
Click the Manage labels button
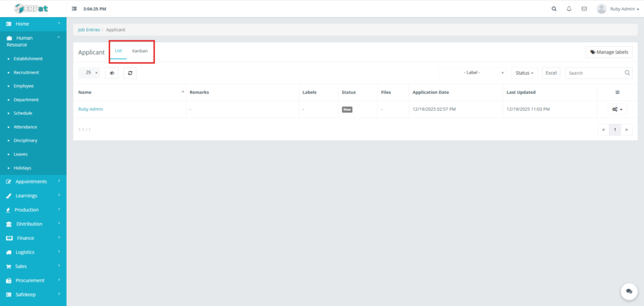609,52
